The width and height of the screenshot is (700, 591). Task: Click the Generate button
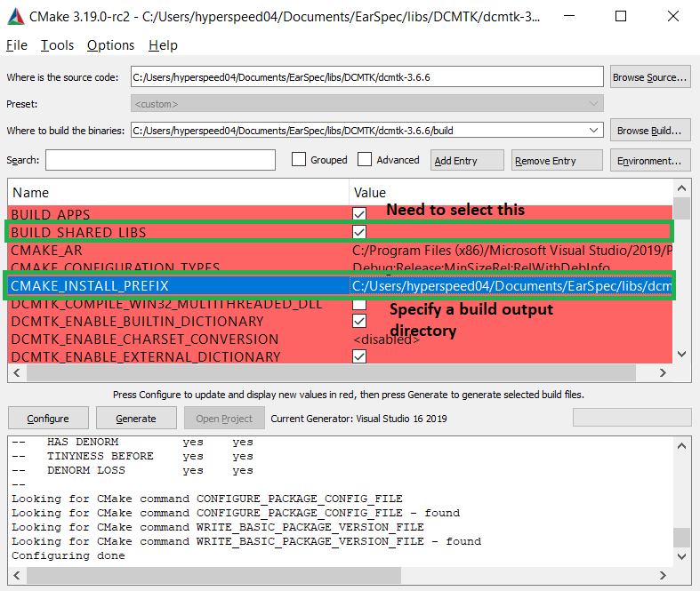tap(136, 419)
